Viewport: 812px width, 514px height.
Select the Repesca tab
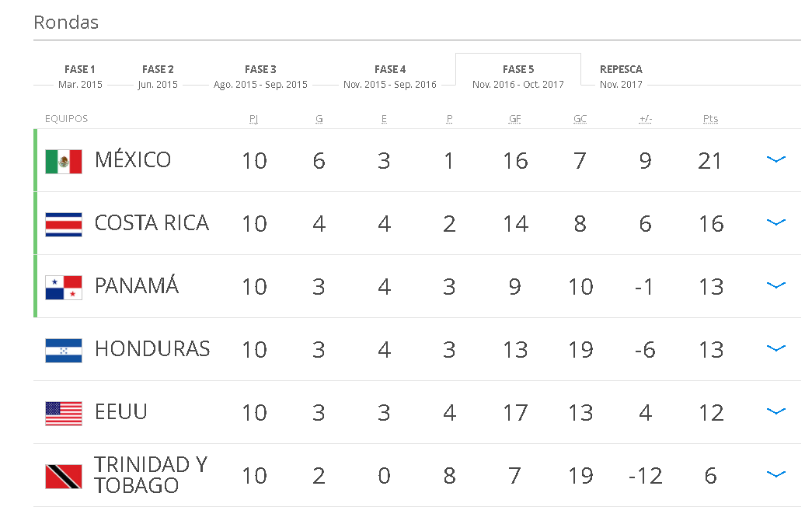point(621,76)
